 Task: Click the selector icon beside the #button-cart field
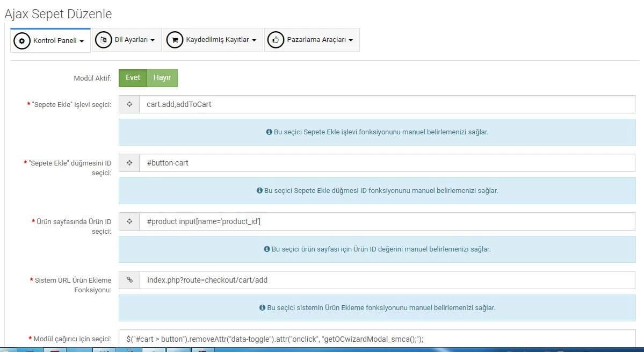pos(129,162)
